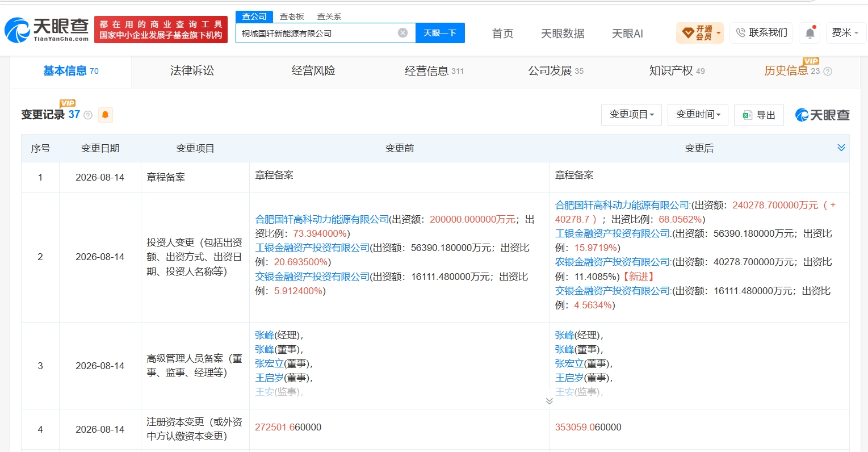
Task: Go to 首页 in the top navigation
Action: click(503, 34)
